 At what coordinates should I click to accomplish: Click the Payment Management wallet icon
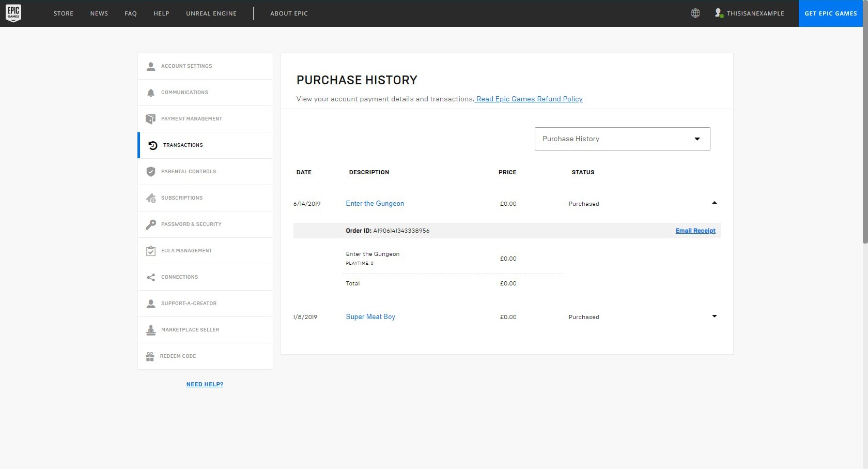coord(150,119)
